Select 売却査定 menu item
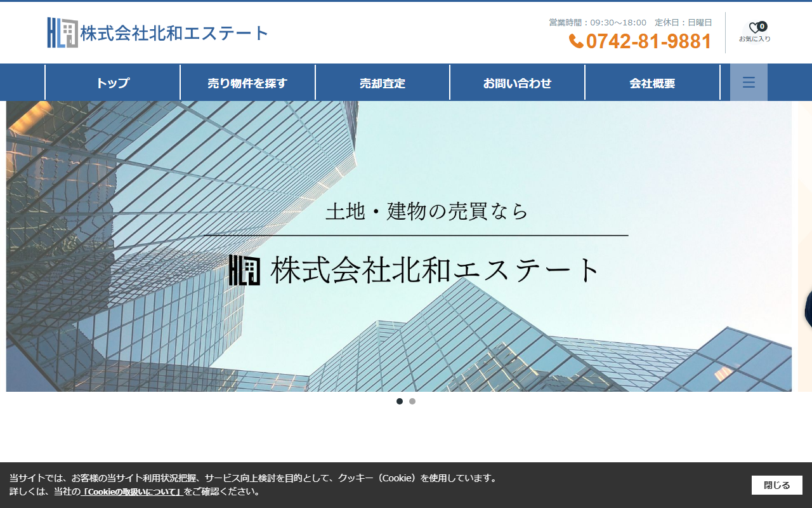 click(383, 83)
